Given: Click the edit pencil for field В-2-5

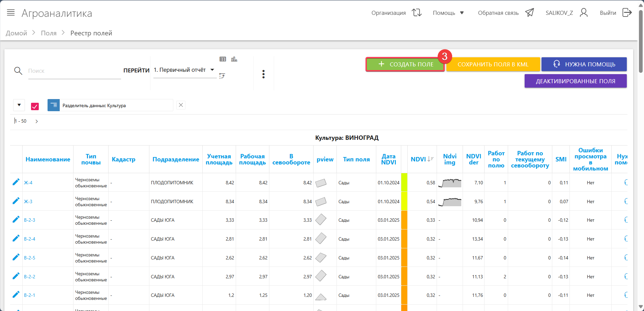Looking at the screenshot, I should [x=16, y=257].
